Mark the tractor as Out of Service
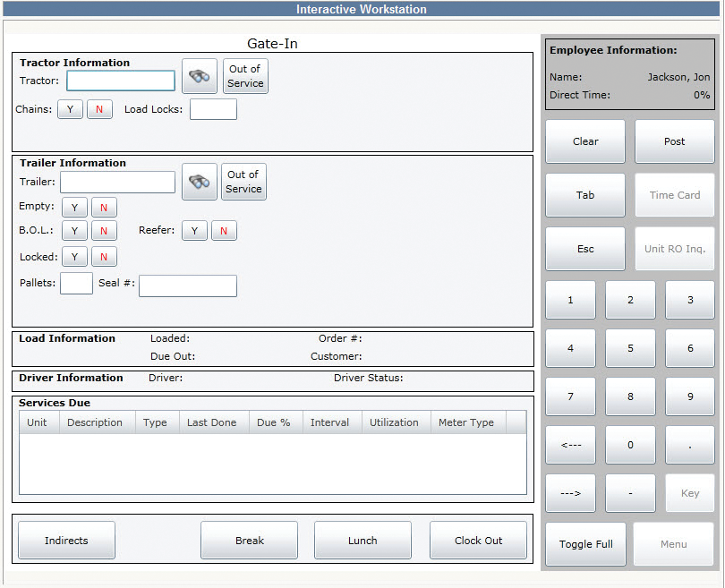The image size is (725, 588). (x=244, y=76)
